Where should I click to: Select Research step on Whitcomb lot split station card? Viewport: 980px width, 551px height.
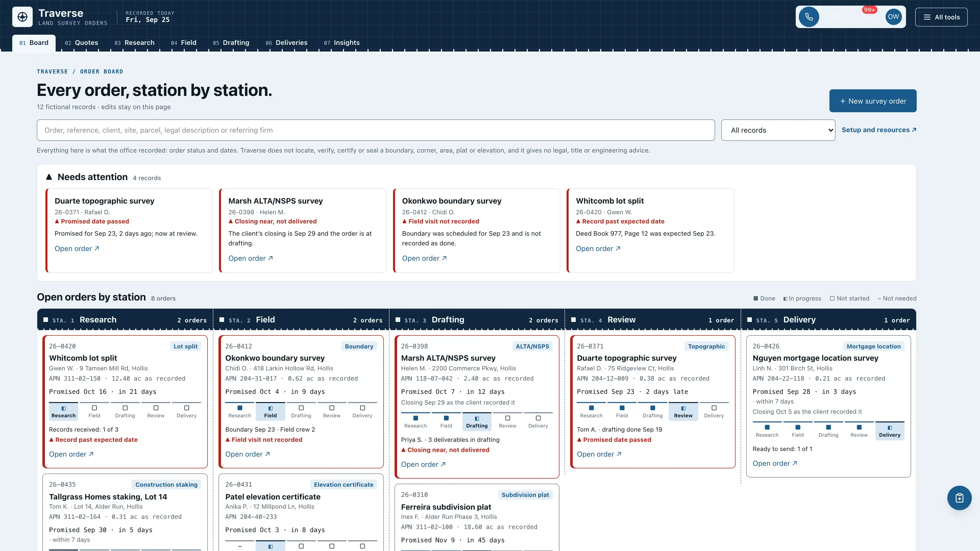tap(64, 411)
